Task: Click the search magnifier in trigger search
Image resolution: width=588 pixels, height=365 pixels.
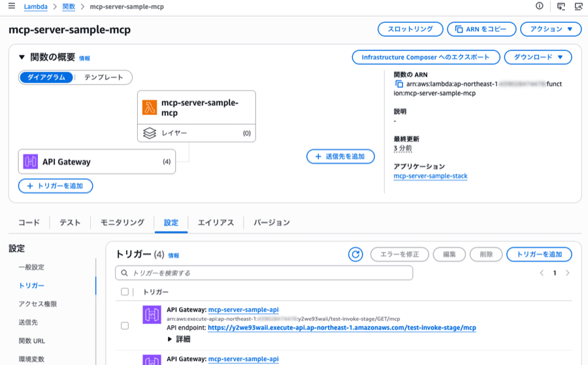Action: click(125, 273)
